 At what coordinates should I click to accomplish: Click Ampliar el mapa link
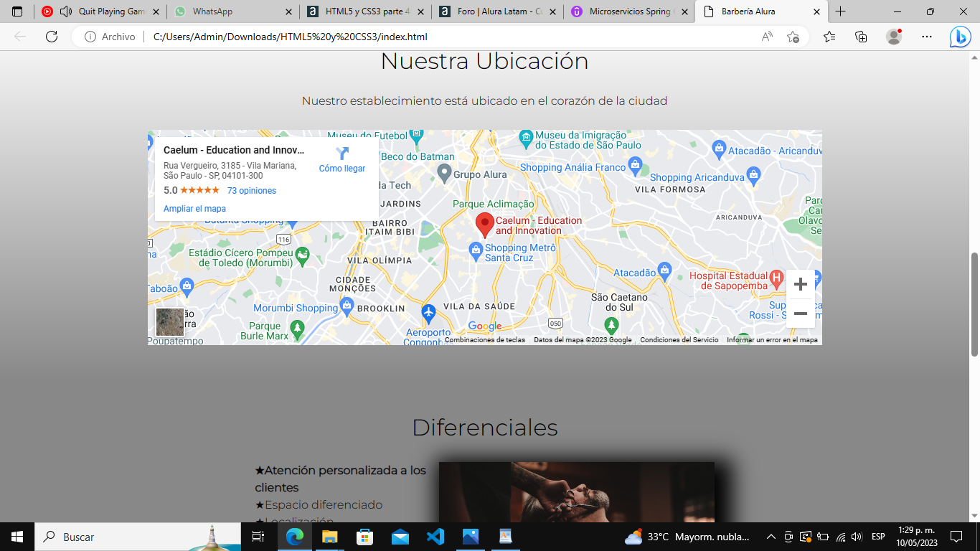click(x=194, y=209)
